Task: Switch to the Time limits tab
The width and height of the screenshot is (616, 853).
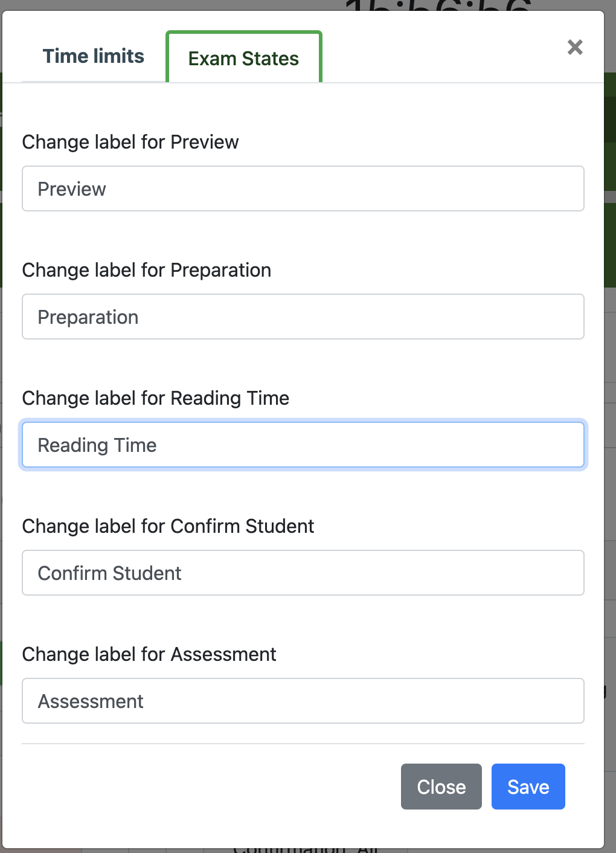Action: [x=94, y=56]
